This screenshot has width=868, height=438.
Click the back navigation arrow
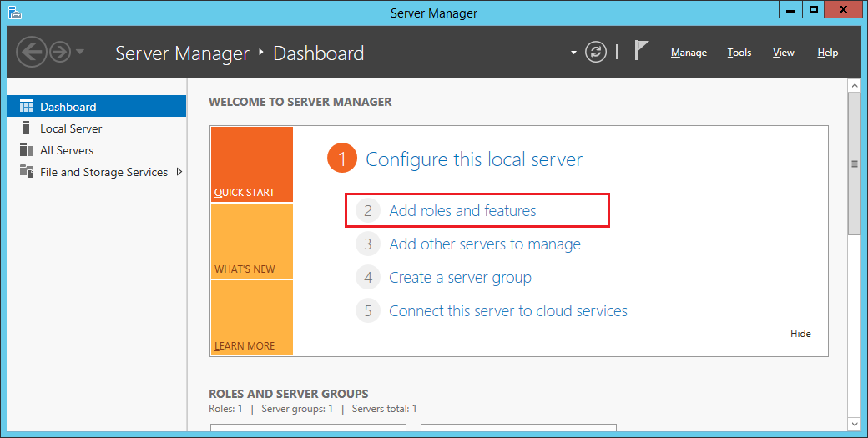[32, 52]
